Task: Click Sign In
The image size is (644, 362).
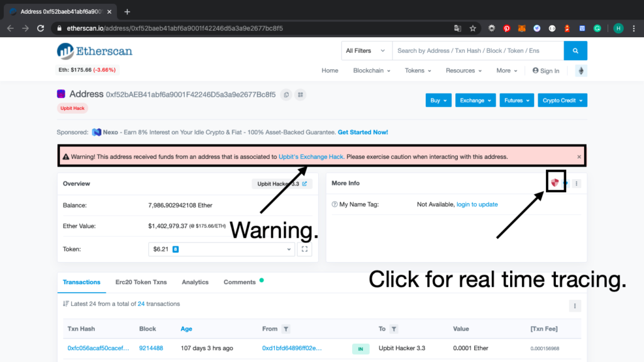Action: [546, 70]
